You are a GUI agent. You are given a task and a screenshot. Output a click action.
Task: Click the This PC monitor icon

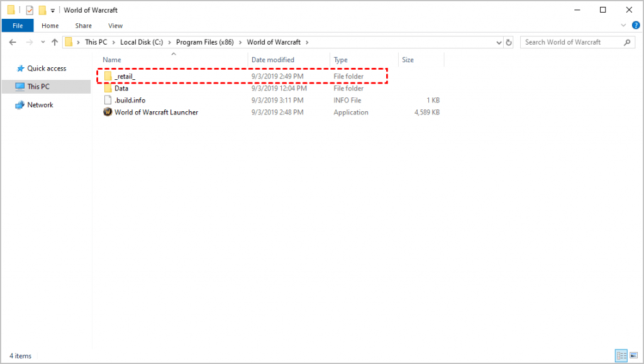(x=20, y=87)
